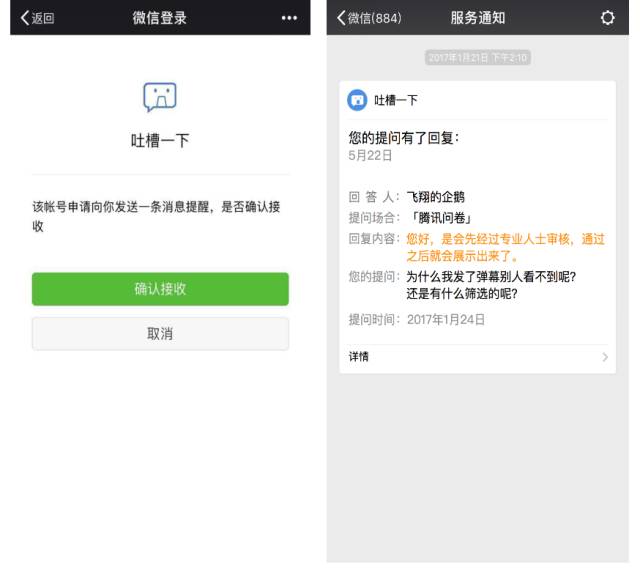Image resolution: width=640 pixels, height=573 pixels.
Task: Tap the message permission request text
Action: click(156, 216)
